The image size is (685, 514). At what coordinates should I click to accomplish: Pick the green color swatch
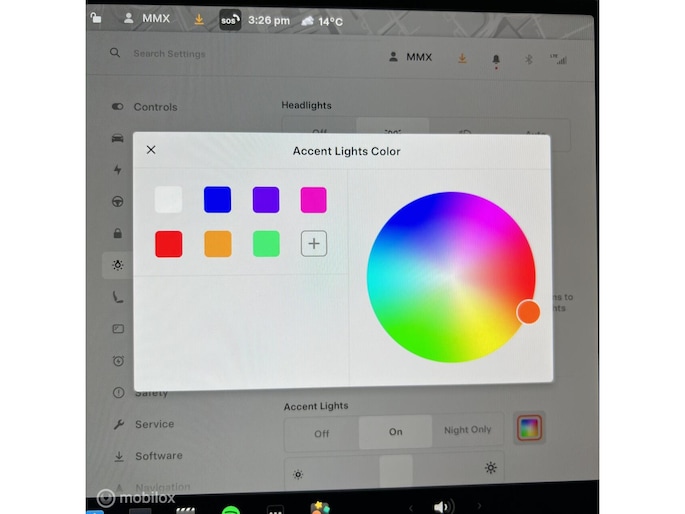tap(266, 243)
